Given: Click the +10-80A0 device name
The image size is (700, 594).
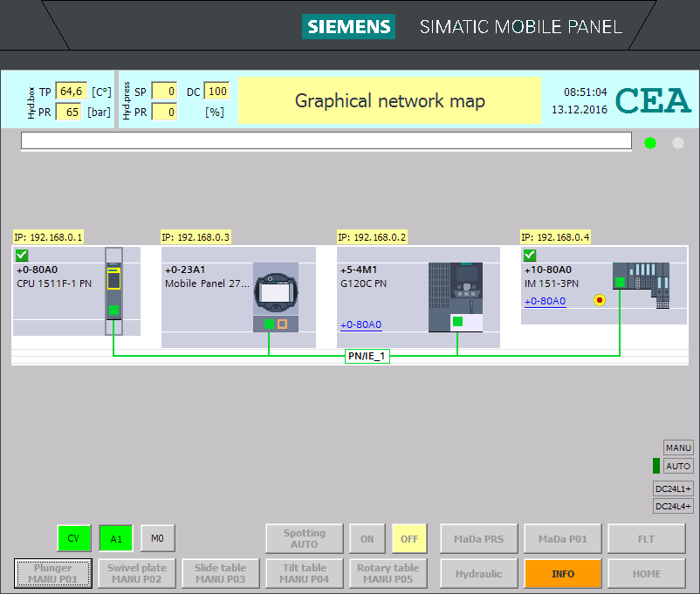Looking at the screenshot, I should (548, 270).
